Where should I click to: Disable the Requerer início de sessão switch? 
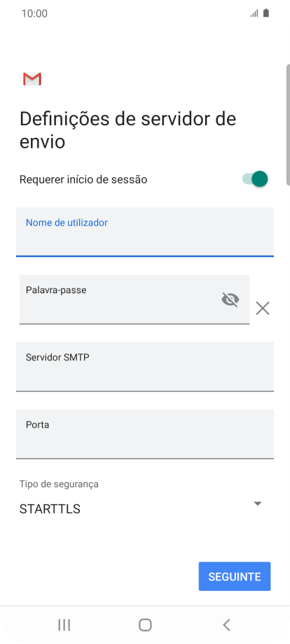tap(255, 179)
